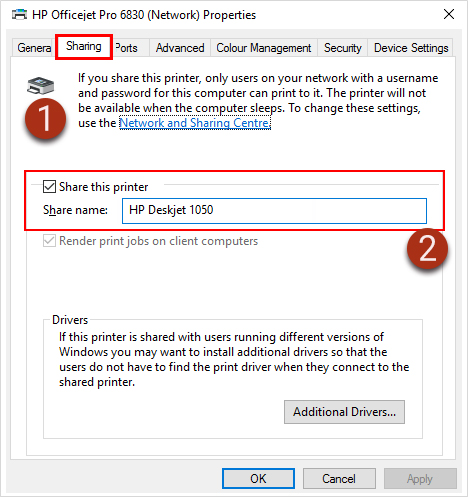The width and height of the screenshot is (468, 497).
Task: Click the printer icon in title bar
Action: click(19, 15)
